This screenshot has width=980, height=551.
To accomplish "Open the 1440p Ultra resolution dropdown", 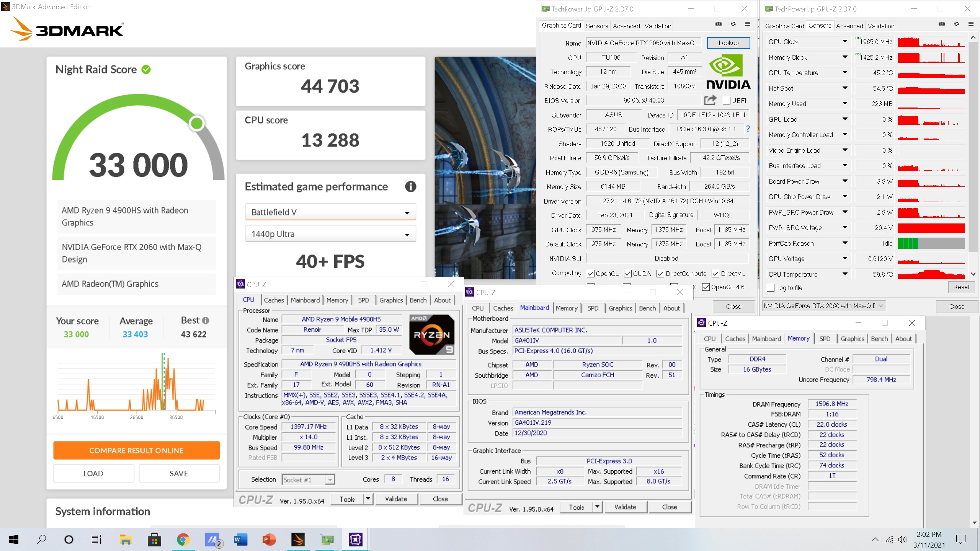I will (330, 234).
